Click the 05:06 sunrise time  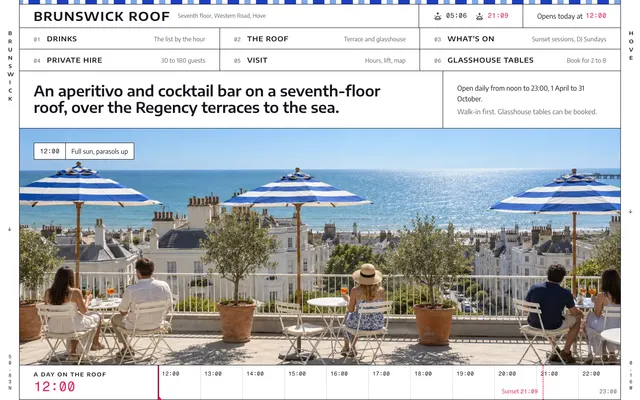pyautogui.click(x=456, y=16)
